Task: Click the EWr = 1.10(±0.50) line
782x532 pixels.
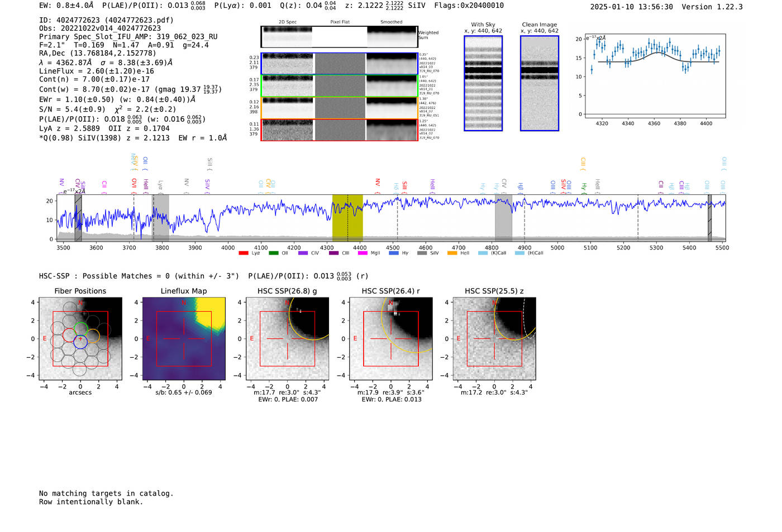Action: point(117,99)
